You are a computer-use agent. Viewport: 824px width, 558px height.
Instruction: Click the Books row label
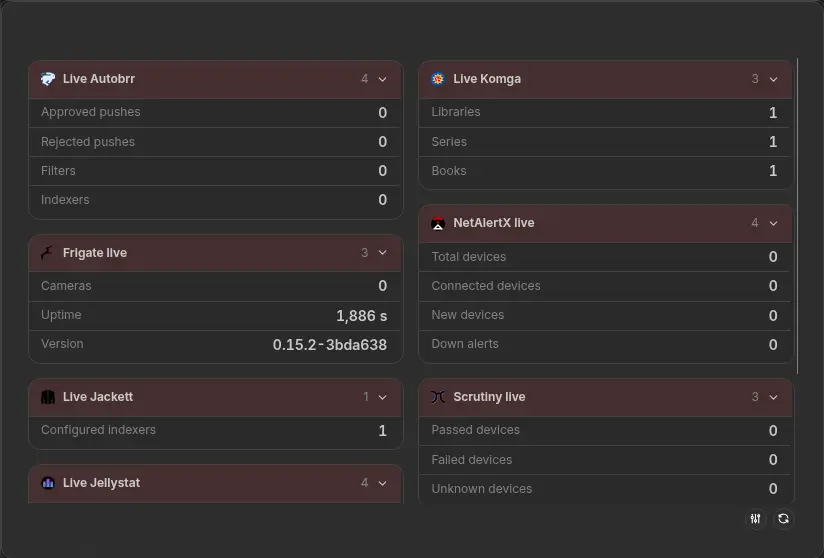(449, 171)
